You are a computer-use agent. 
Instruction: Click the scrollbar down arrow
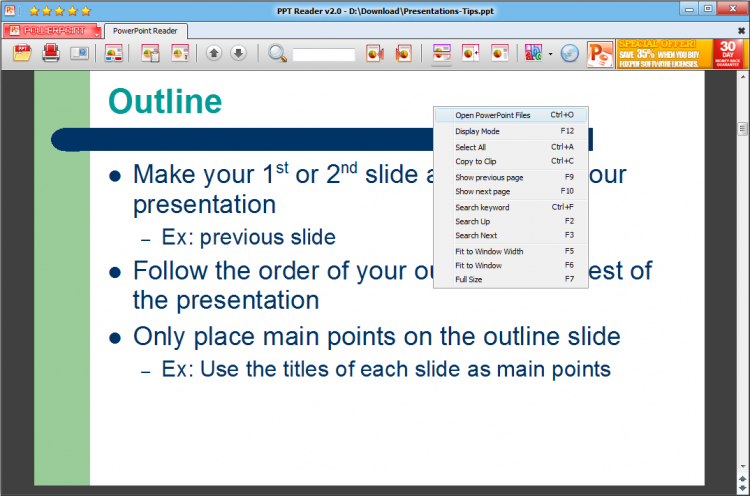(x=742, y=466)
